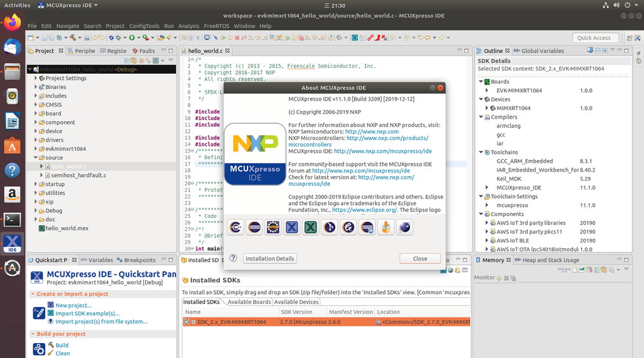This screenshot has height=358, width=644.
Task: Click the SDK Version column header
Action: click(x=302, y=312)
